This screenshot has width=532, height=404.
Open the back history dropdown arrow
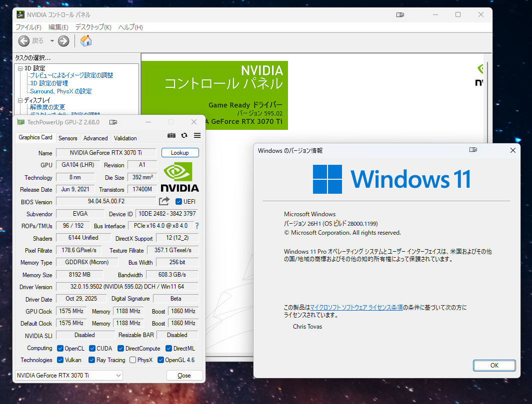click(52, 41)
